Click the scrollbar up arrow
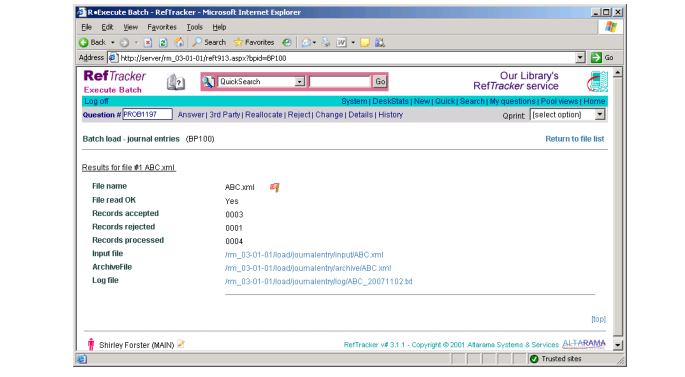This screenshot has width=685, height=377. [617, 73]
